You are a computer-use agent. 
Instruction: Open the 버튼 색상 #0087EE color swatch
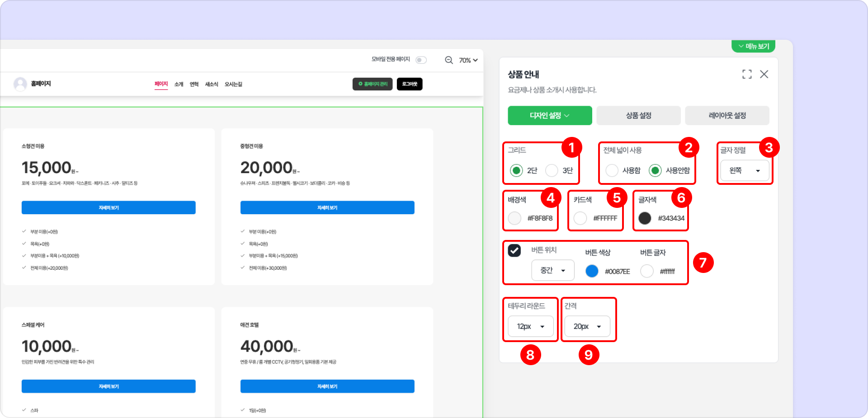(x=592, y=271)
